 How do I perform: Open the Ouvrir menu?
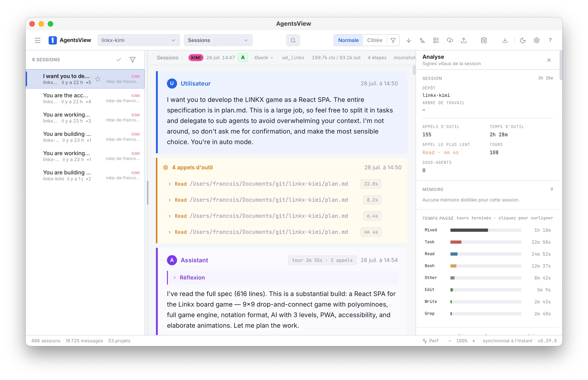click(263, 58)
